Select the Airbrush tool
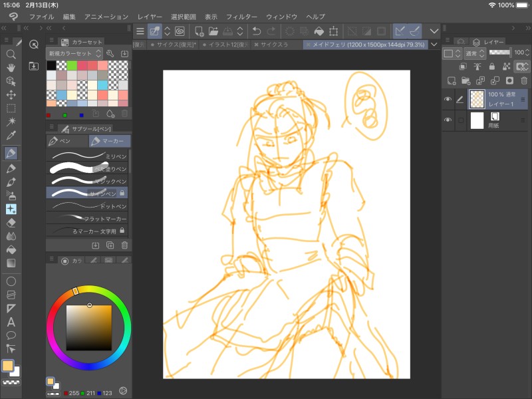The image size is (532, 399). [x=11, y=196]
